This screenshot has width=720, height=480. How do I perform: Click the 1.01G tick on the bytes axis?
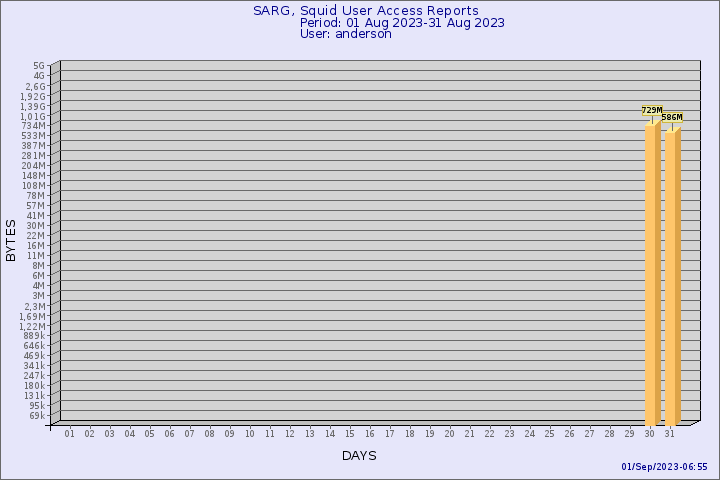(33, 115)
